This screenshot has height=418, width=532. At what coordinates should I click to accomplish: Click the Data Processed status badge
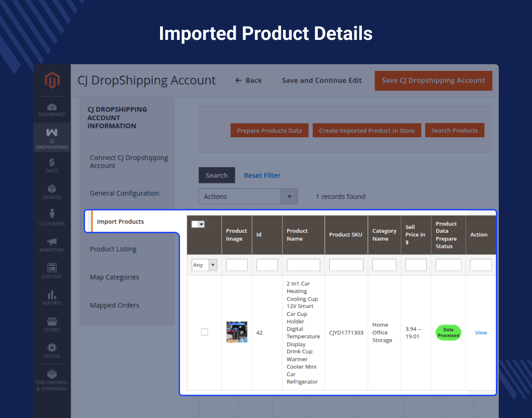(x=448, y=333)
